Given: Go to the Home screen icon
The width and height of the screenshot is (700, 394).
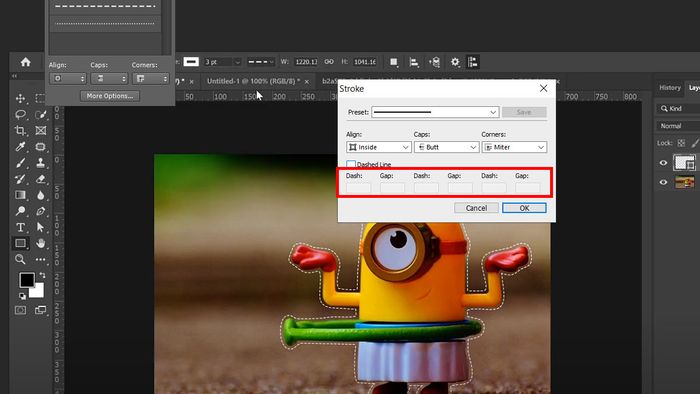Looking at the screenshot, I should click(x=25, y=62).
